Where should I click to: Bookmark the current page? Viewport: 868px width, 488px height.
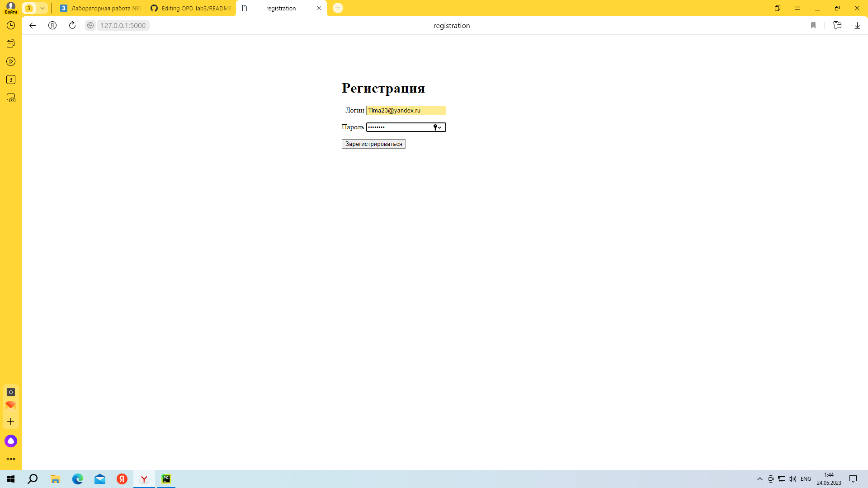coord(814,26)
